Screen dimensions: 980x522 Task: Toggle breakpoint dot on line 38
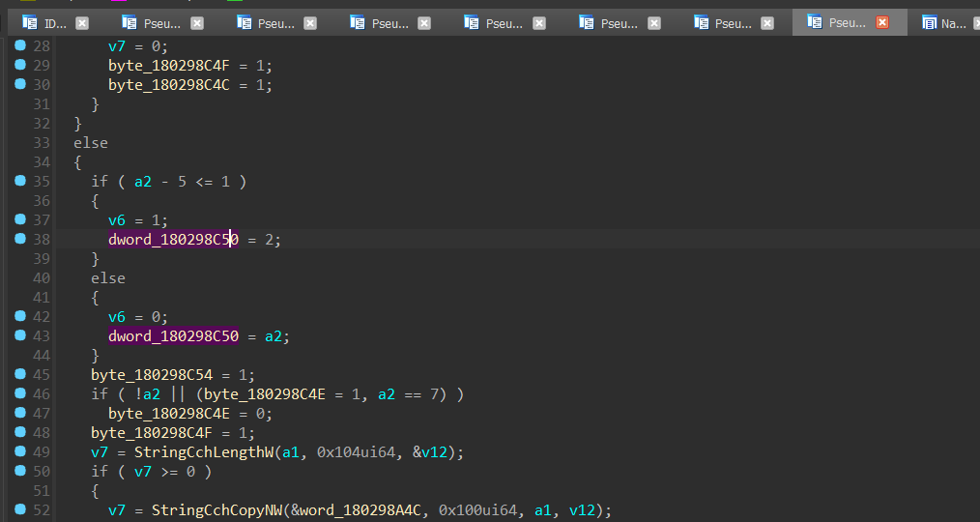[x=20, y=239]
